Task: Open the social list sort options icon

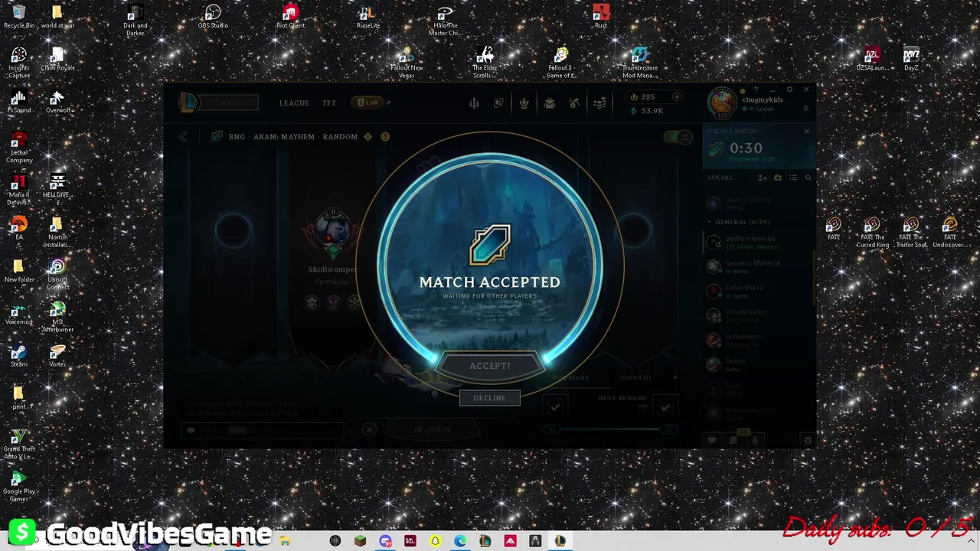Action: click(x=793, y=178)
